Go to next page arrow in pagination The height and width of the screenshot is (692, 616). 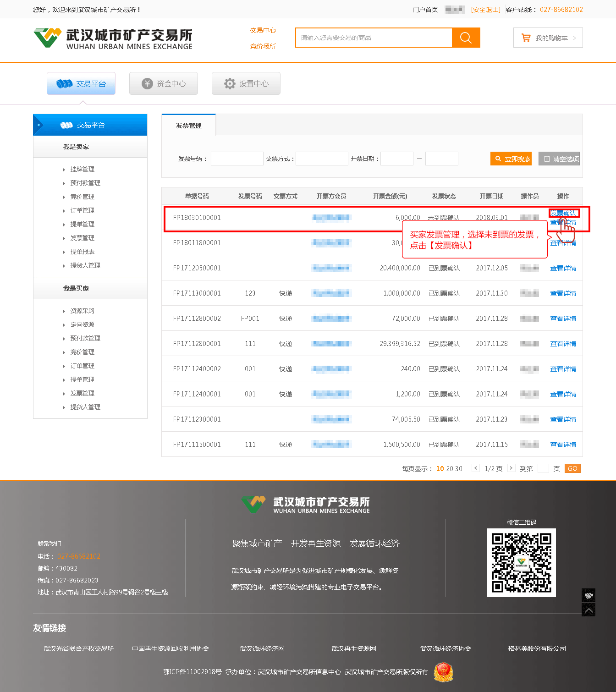pyautogui.click(x=511, y=468)
